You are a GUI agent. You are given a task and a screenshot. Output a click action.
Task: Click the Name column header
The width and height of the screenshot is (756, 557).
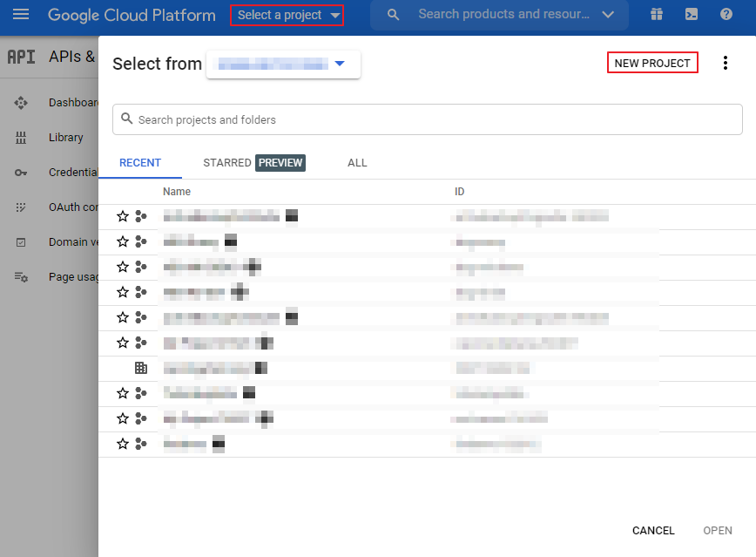[177, 192]
